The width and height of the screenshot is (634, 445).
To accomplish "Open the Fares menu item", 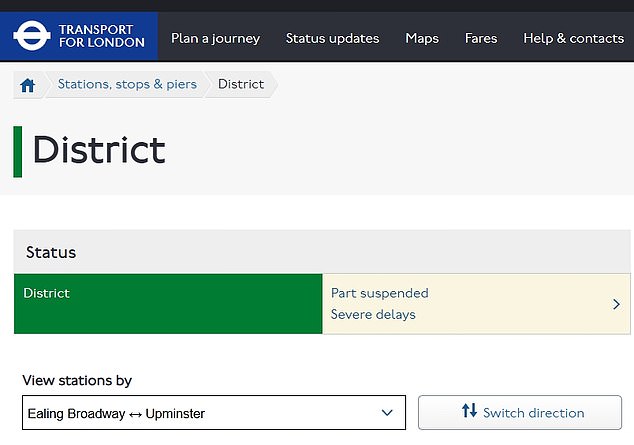I will (481, 38).
